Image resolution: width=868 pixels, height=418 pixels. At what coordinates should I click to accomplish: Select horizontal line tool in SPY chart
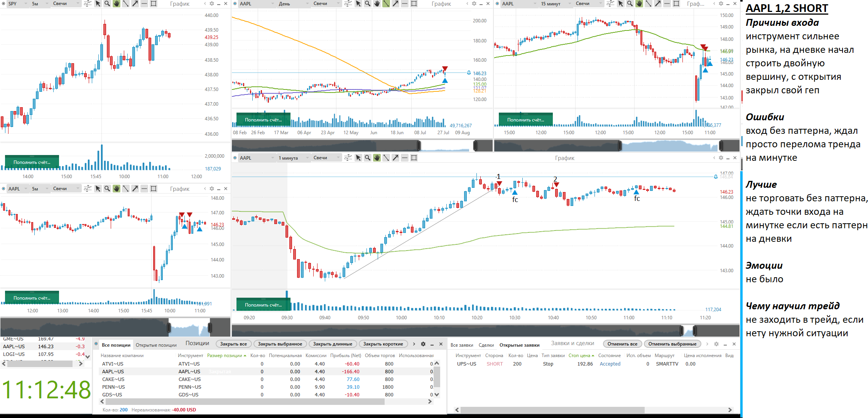[144, 3]
